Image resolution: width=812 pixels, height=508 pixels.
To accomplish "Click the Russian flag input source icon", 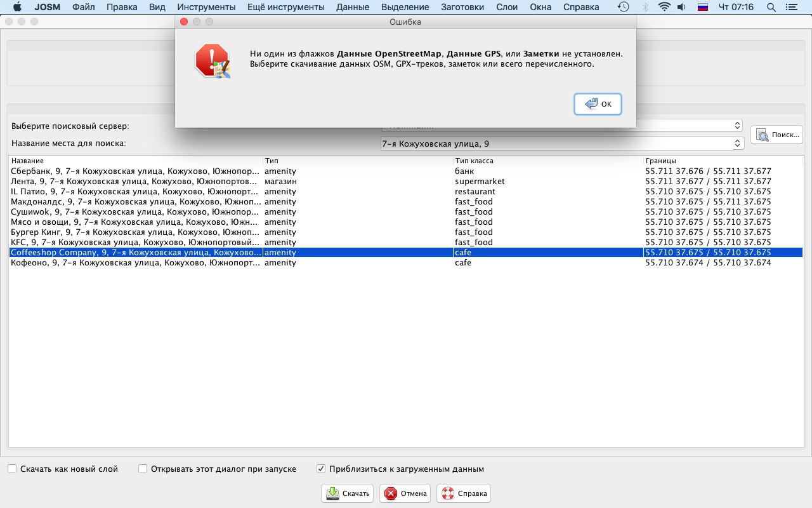I will 702,7.
